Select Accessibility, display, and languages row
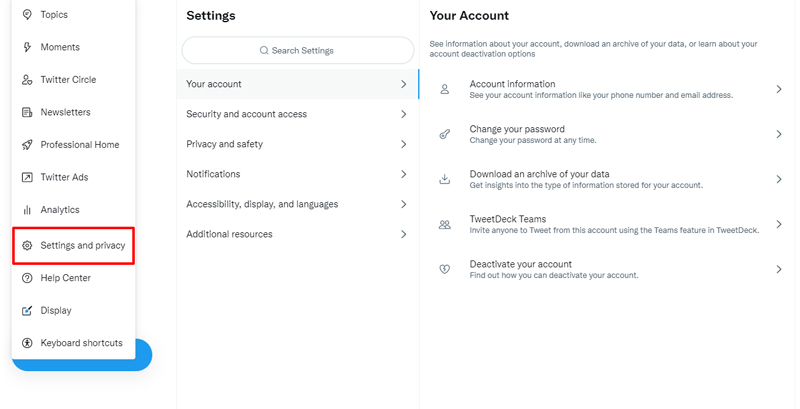 click(297, 204)
